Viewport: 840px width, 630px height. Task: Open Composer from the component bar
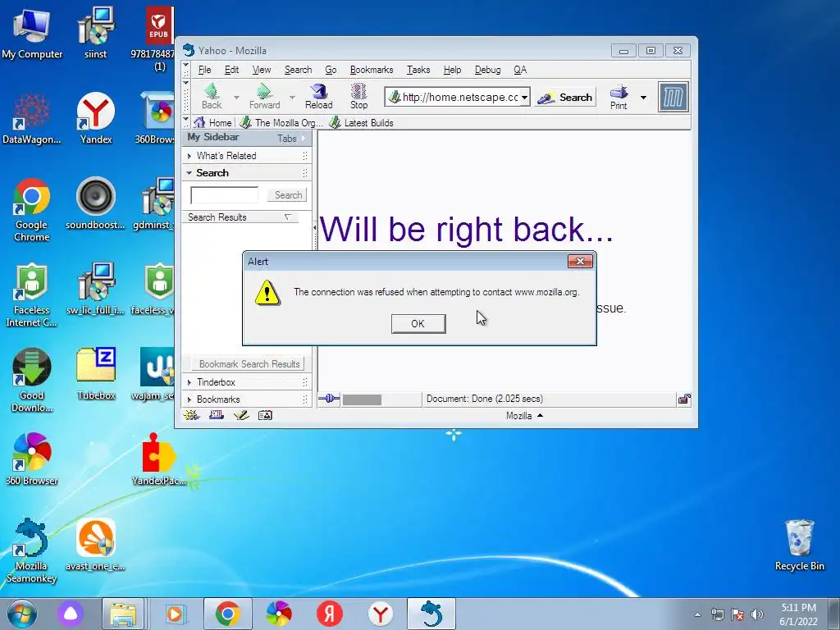241,415
